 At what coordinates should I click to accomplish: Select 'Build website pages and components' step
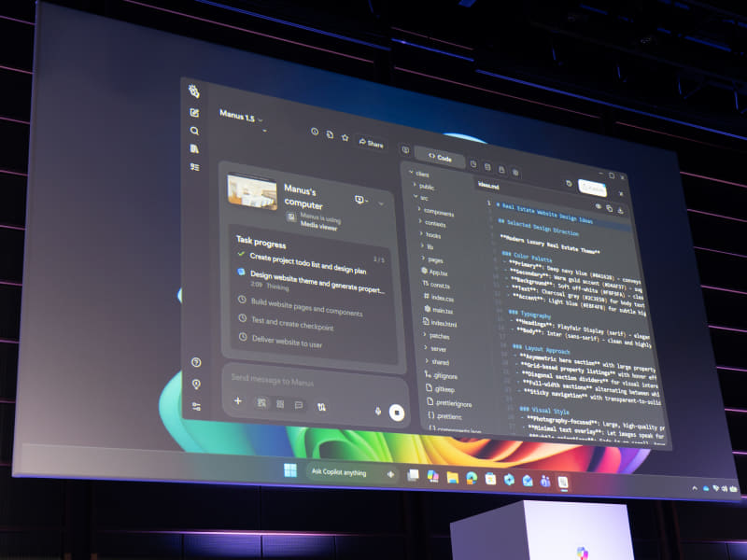pyautogui.click(x=306, y=307)
